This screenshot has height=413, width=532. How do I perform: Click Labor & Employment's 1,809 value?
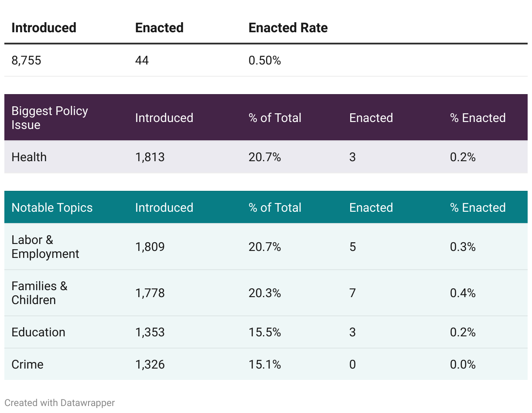click(x=150, y=247)
